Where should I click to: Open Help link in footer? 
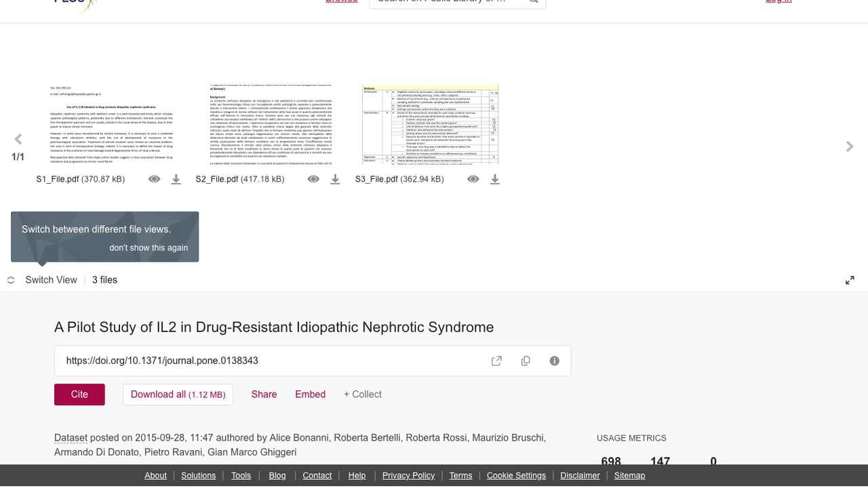click(357, 476)
